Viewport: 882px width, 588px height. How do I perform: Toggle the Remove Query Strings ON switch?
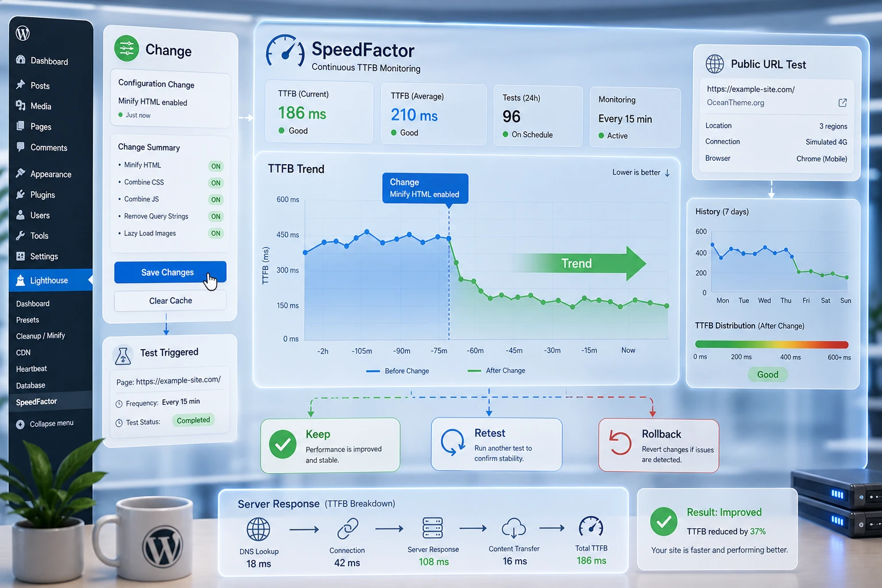[215, 216]
